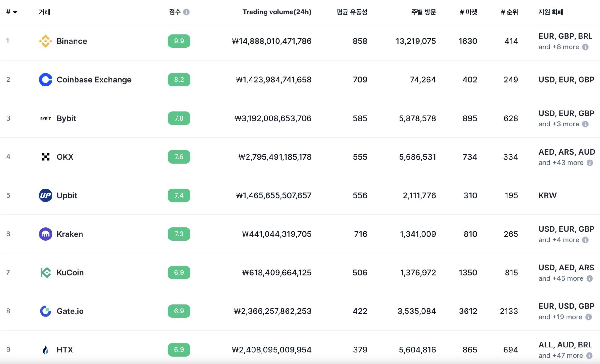Open the OKX exchange link

click(x=65, y=157)
